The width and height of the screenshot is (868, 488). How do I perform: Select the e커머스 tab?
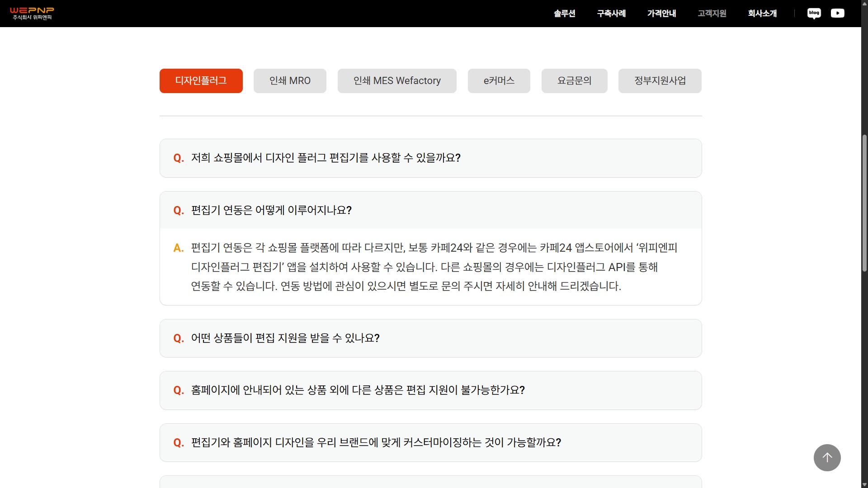(x=499, y=81)
